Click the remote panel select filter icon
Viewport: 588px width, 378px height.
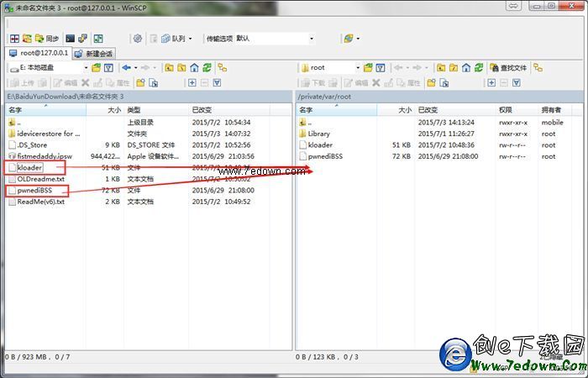tap(517, 83)
